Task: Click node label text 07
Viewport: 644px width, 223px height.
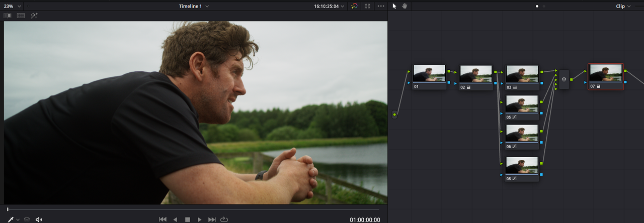Action: click(593, 86)
